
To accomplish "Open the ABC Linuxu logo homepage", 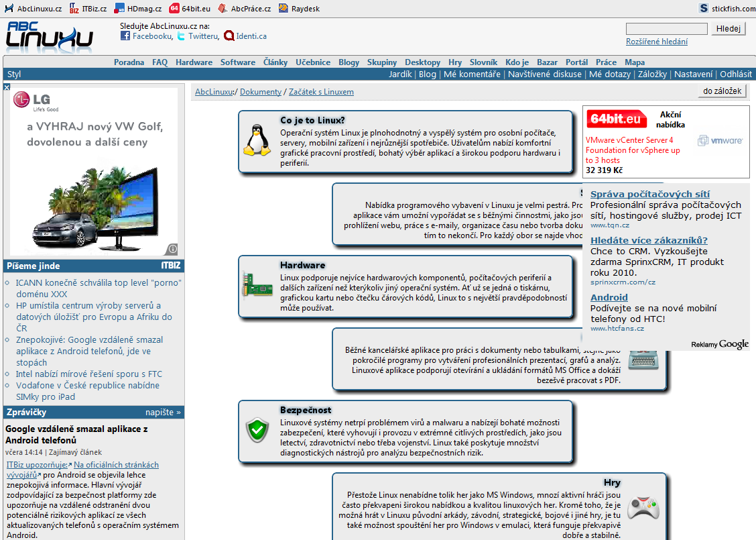I will click(x=49, y=37).
